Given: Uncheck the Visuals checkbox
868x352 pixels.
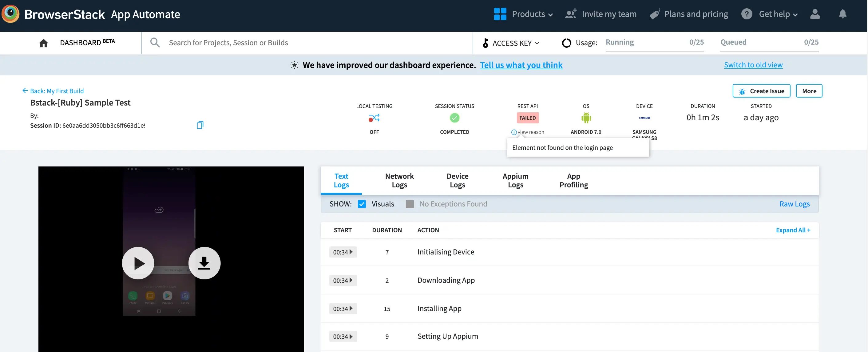Looking at the screenshot, I should (x=362, y=204).
